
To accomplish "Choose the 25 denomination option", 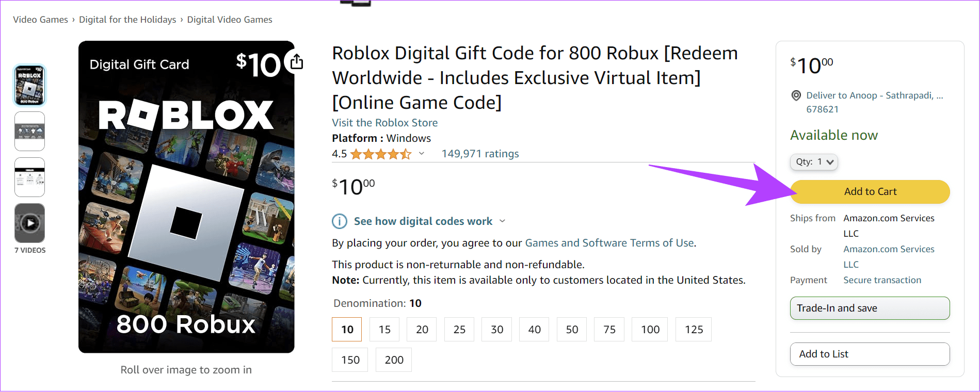I will (x=459, y=330).
